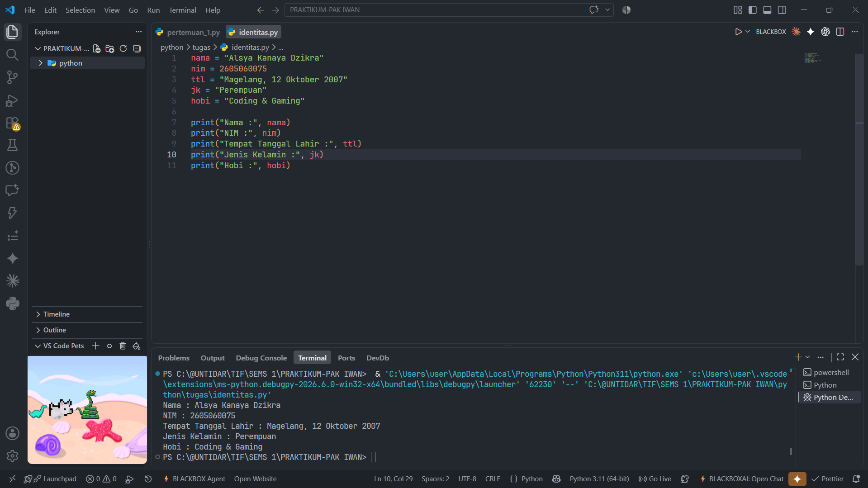Maximize the terminal panel size

tap(840, 357)
